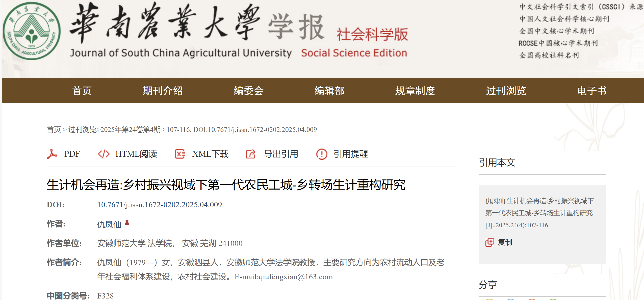This screenshot has height=300, width=644.
Task: Select 电子书 in navigation bar
Action: pyautogui.click(x=592, y=91)
